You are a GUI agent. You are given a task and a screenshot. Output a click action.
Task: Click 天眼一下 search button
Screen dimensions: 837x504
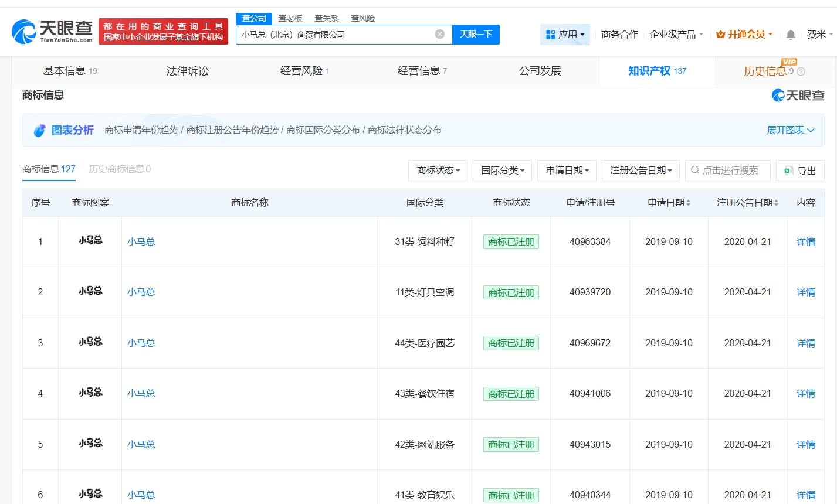point(476,35)
